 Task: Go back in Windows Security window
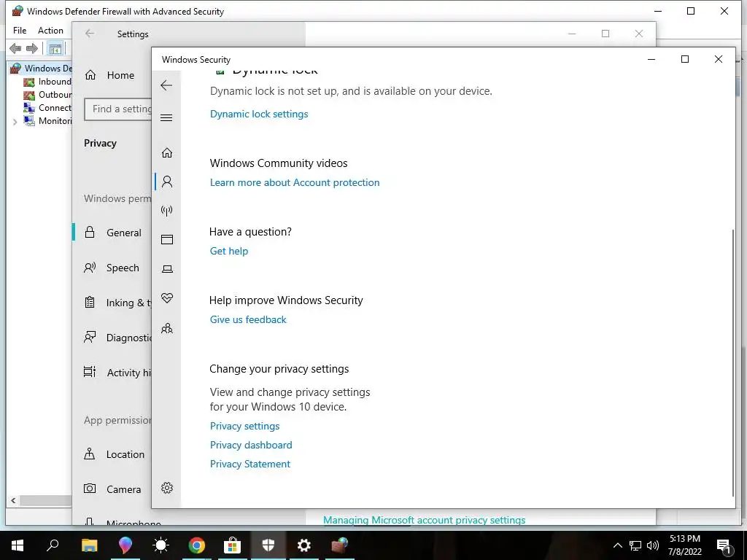tap(166, 86)
